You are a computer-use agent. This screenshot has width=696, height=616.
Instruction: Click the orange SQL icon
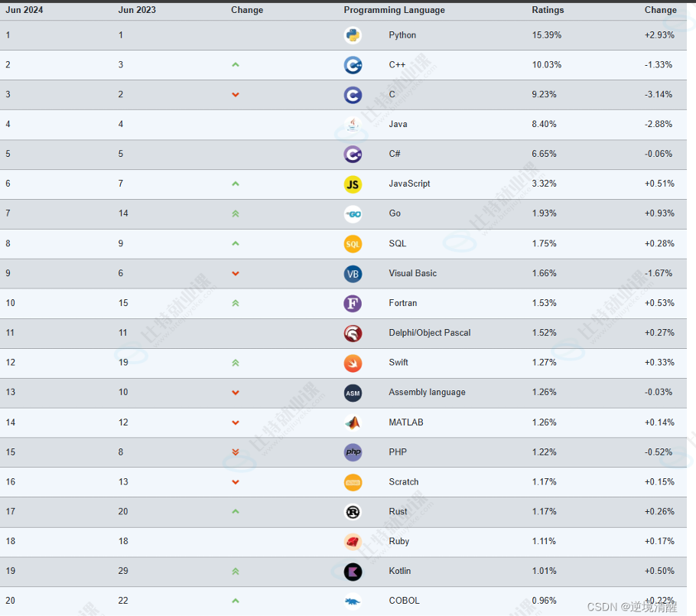[353, 244]
